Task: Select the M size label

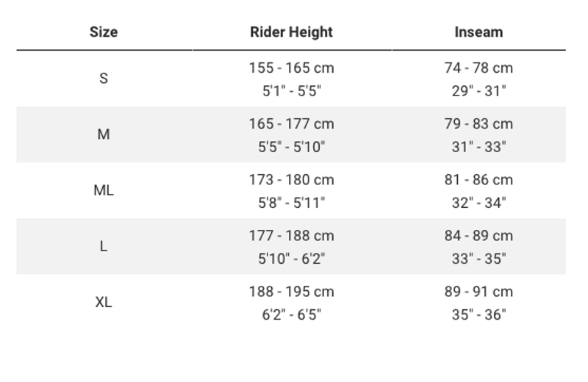Action: coord(104,134)
